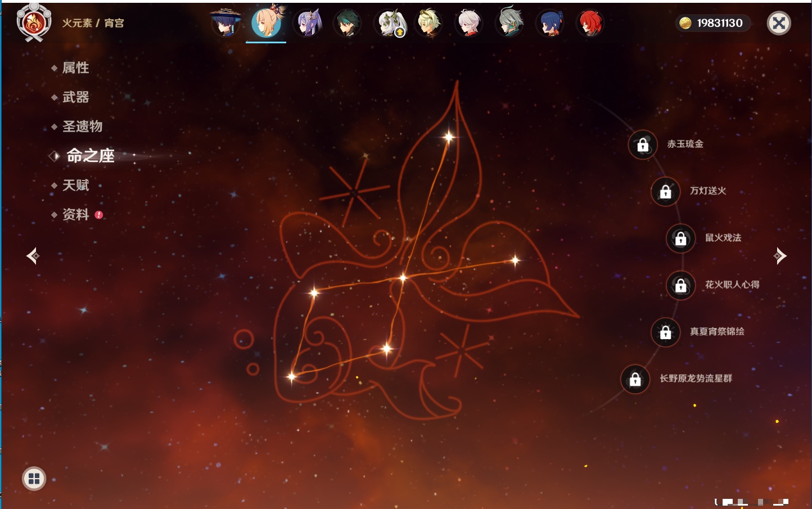Select the blond Kaveh avatar
Image resolution: width=812 pixels, height=509 pixels.
click(428, 23)
